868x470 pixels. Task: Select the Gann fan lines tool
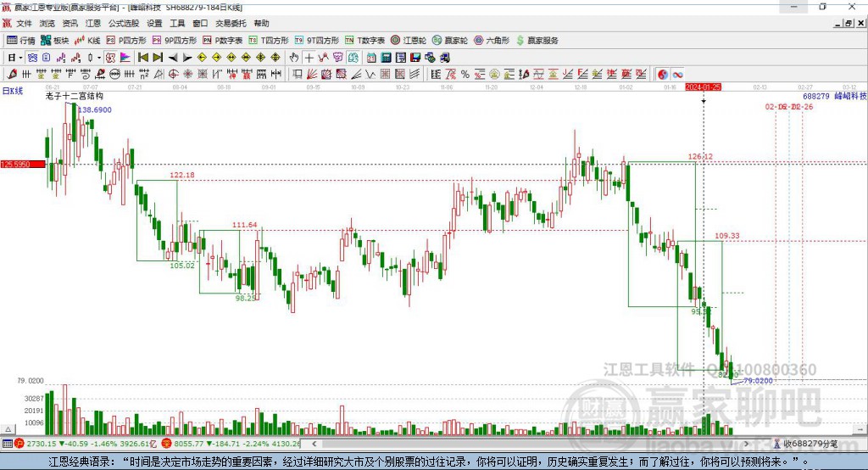coord(312,75)
